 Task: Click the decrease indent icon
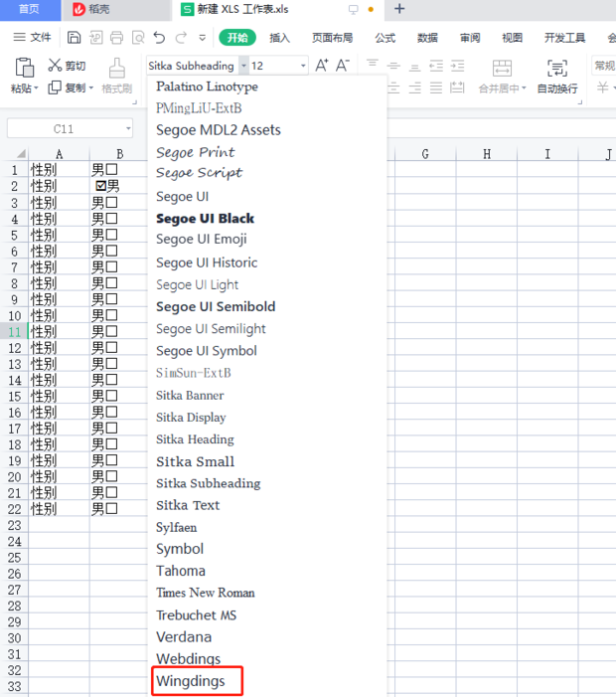(x=436, y=67)
